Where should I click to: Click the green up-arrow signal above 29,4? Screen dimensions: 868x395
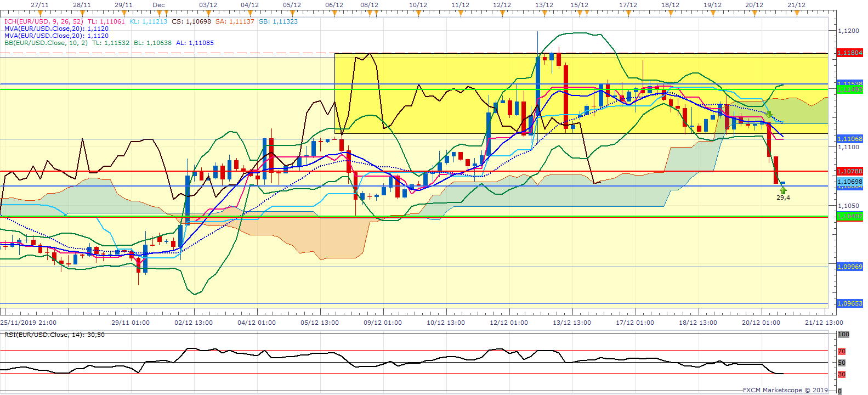tap(783, 190)
